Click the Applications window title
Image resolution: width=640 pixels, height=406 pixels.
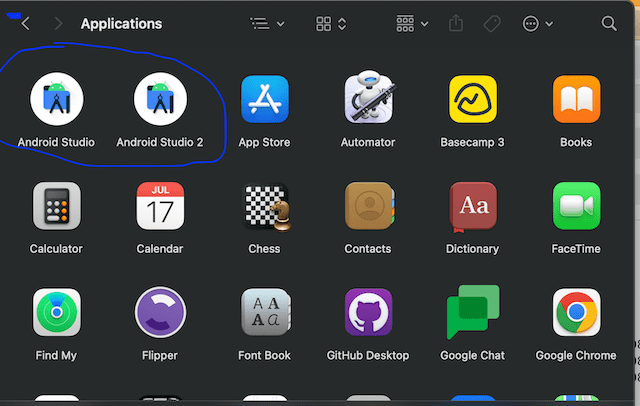[x=122, y=24]
